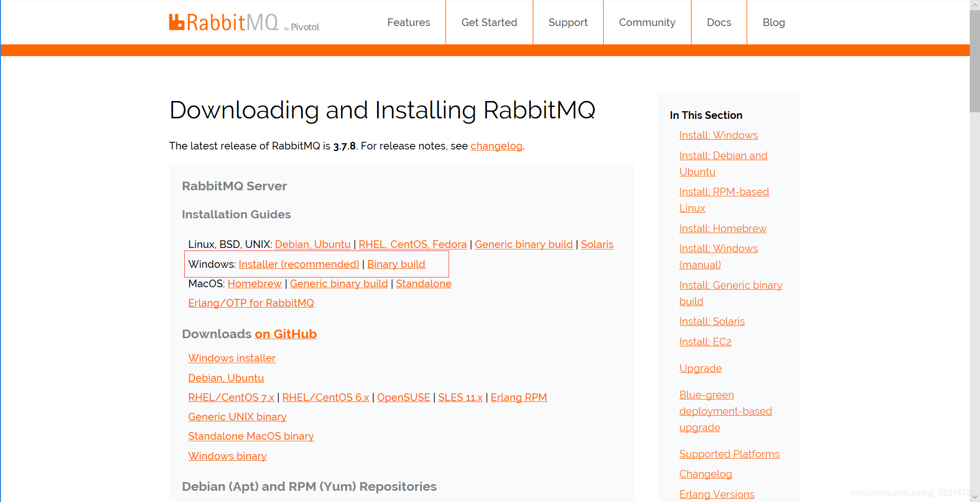Viewport: 980px width, 502px height.
Task: Open the RHEL, CentOS, Fedora guide
Action: click(x=412, y=244)
